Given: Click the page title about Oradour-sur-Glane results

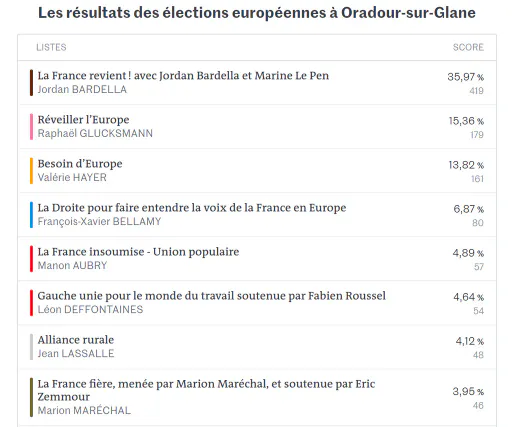Looking at the screenshot, I should 257,13.
